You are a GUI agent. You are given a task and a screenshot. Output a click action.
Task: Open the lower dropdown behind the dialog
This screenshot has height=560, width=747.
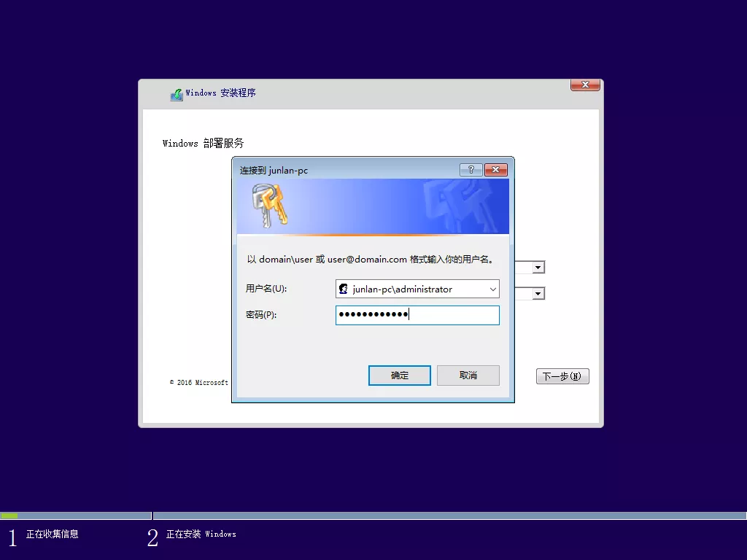point(538,294)
